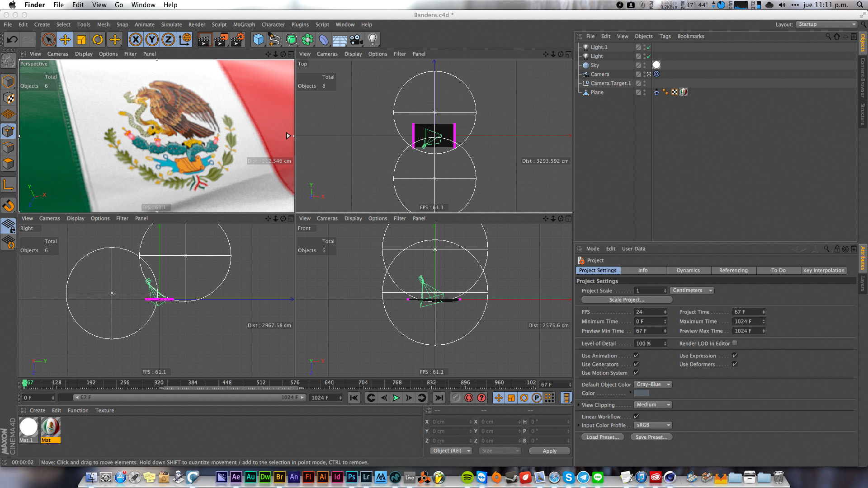Select the Live Selection tool

point(49,40)
